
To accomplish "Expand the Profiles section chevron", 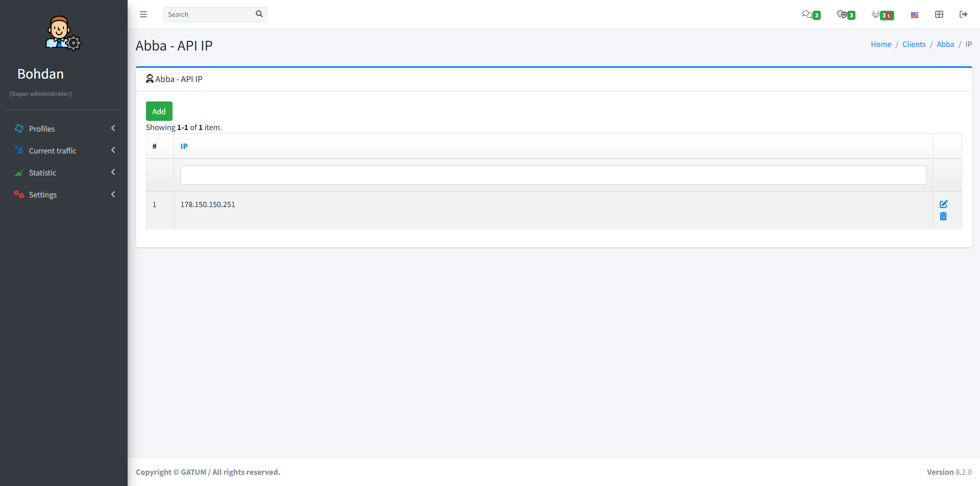I will pos(113,128).
